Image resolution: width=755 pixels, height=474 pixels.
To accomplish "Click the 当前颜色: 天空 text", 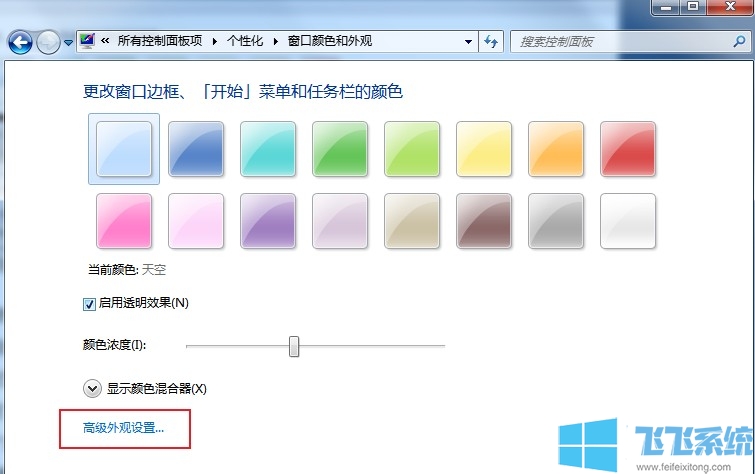I will point(127,269).
